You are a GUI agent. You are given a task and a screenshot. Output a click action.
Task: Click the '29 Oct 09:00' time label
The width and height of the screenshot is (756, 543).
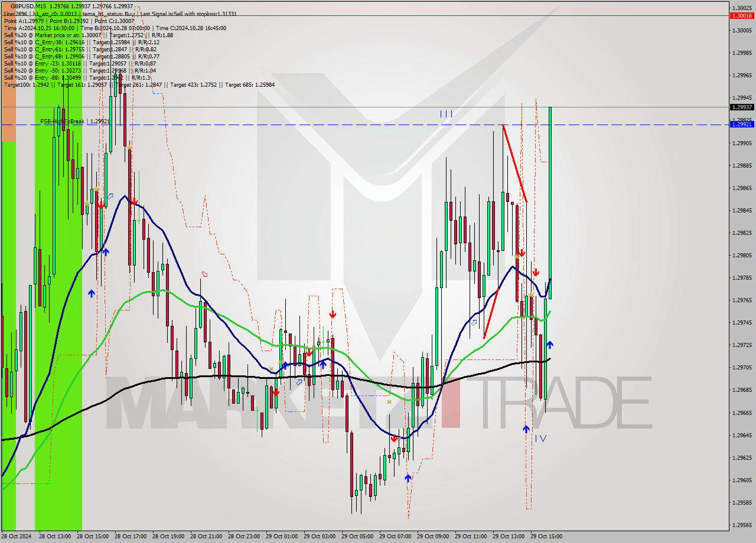coord(433,537)
